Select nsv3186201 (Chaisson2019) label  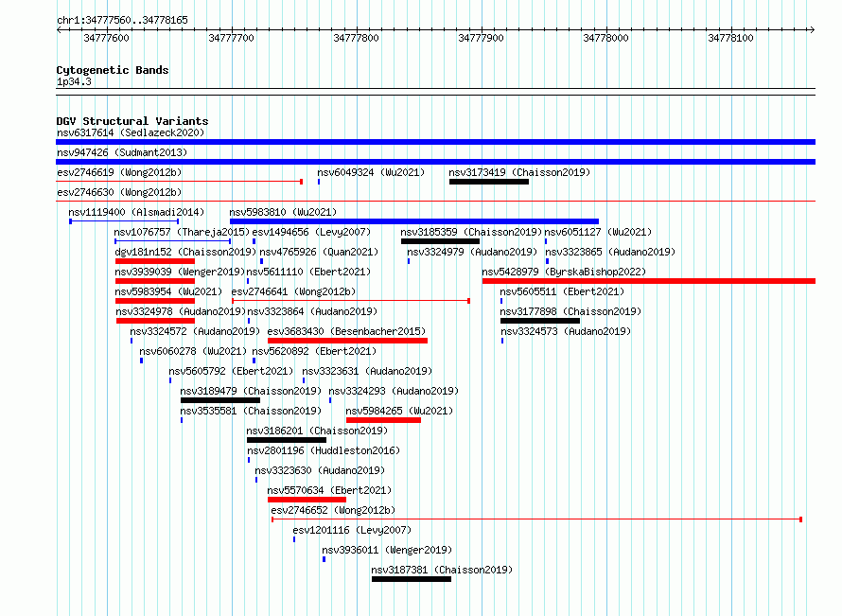point(317,431)
